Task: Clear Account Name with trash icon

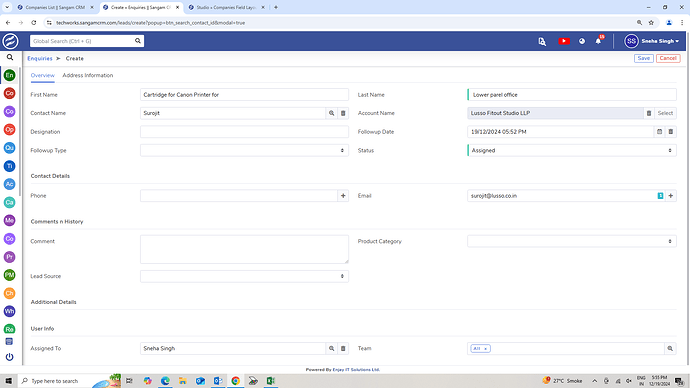Action: point(649,113)
